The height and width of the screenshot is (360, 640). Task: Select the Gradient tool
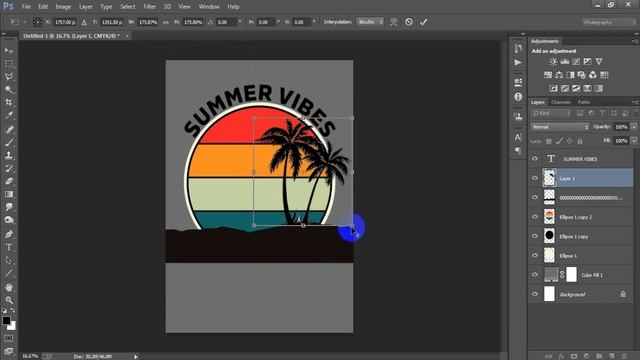pos(9,194)
